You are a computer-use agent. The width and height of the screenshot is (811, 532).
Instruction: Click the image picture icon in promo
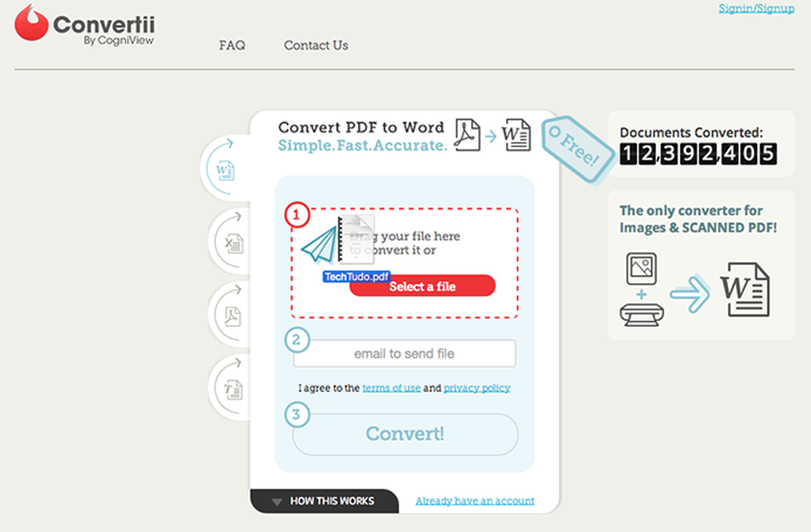click(x=641, y=269)
